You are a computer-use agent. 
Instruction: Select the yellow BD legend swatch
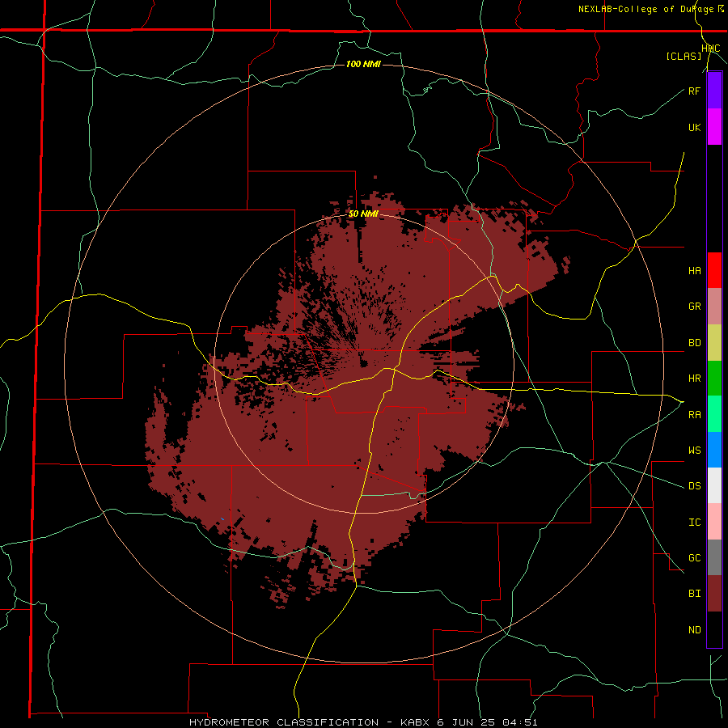tap(714, 343)
